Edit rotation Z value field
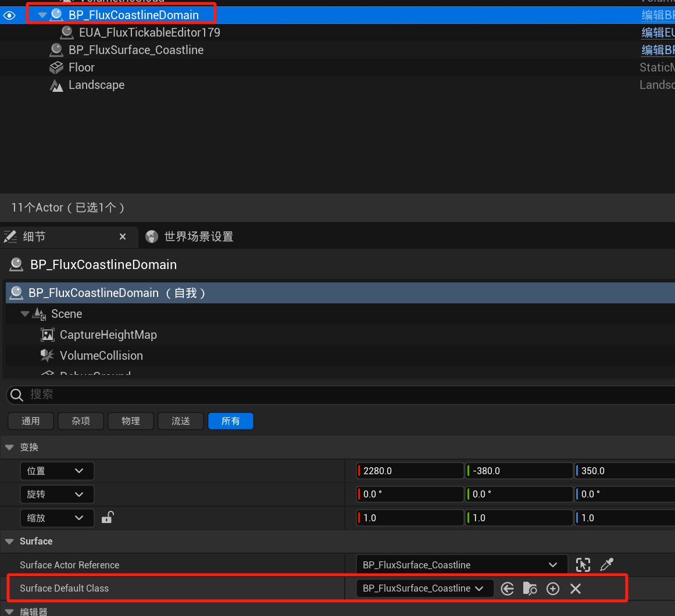The image size is (675, 616). coord(625,495)
